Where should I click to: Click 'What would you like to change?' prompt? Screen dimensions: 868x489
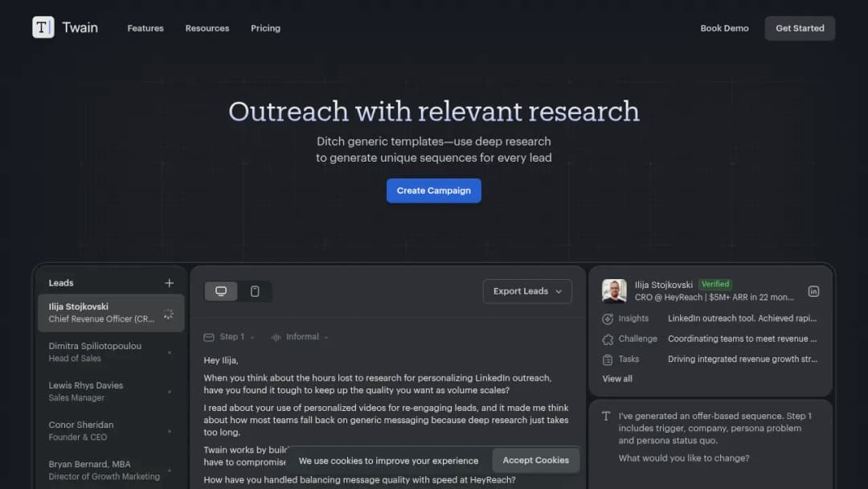(684, 458)
